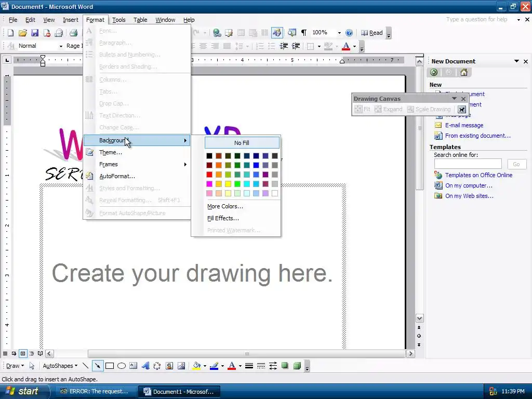Click Insert WordArt icon
This screenshot has width=532, height=399.
coord(145,366)
